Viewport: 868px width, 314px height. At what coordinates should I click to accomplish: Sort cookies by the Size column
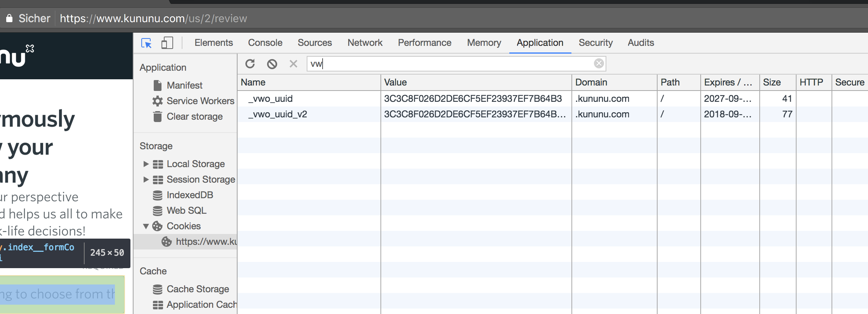[x=778, y=82]
